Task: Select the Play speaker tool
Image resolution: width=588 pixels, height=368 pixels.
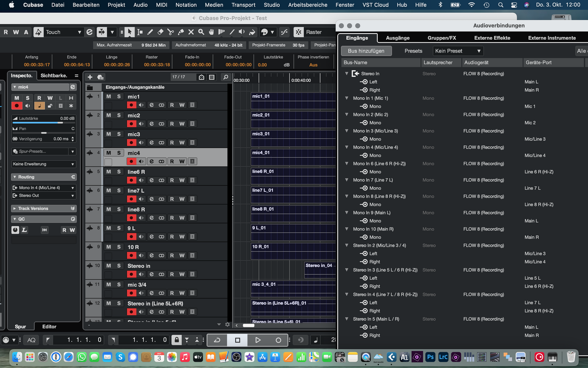Action: 242,32
